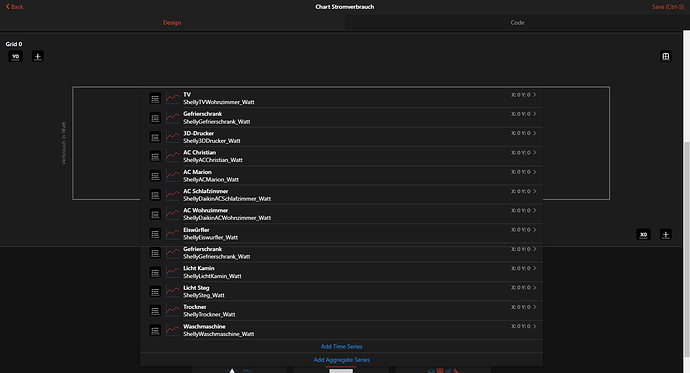Screen dimensions: 690x373
Task: Open the grid settings icon at top right
Action: (x=666, y=56)
